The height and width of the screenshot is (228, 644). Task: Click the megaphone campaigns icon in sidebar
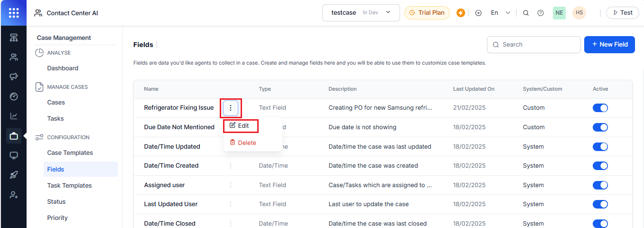(x=14, y=77)
